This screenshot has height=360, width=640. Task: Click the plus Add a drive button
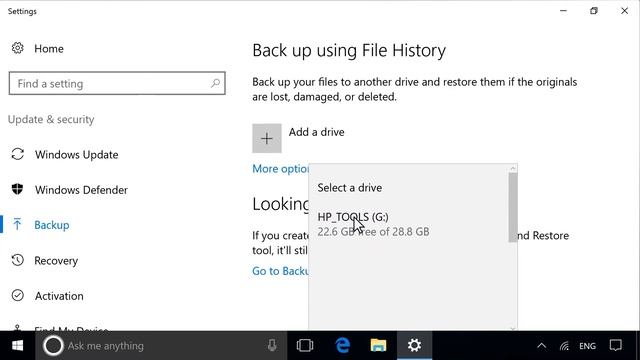pyautogui.click(x=267, y=138)
